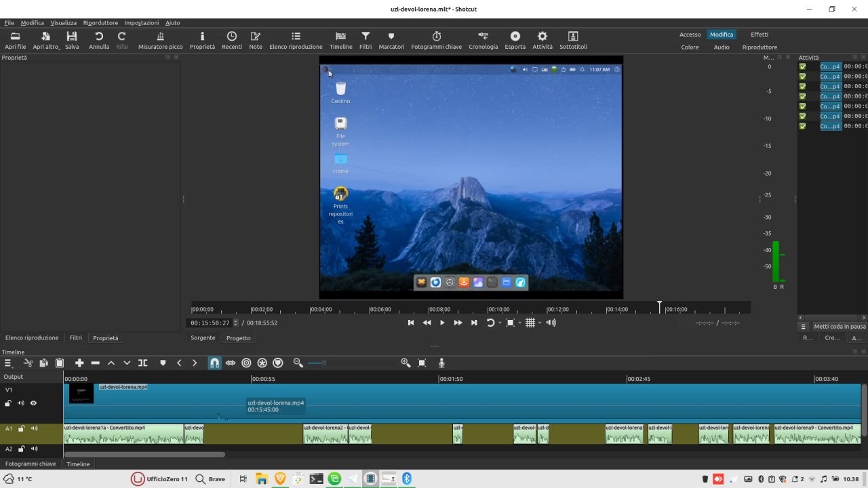Record audio with timeline microphone icon

(441, 363)
